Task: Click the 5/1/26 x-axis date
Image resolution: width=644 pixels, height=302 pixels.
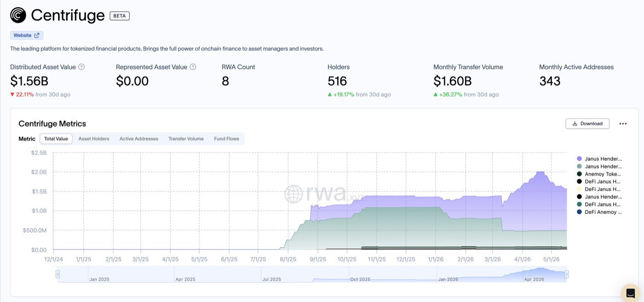Action: pos(551,259)
